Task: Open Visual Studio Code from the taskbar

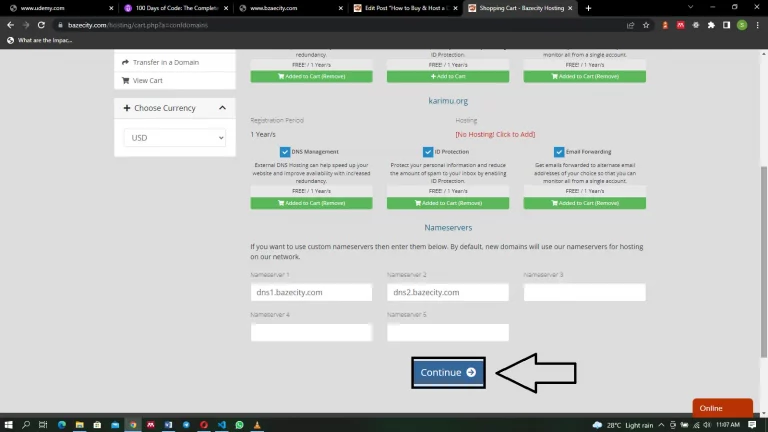Action: (221, 425)
